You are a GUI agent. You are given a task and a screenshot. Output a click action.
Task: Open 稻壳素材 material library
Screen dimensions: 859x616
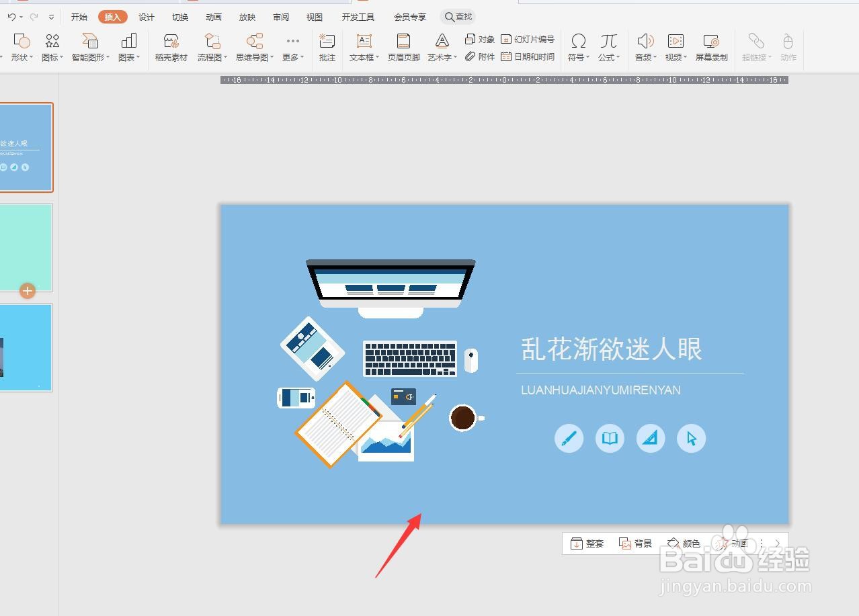click(171, 47)
